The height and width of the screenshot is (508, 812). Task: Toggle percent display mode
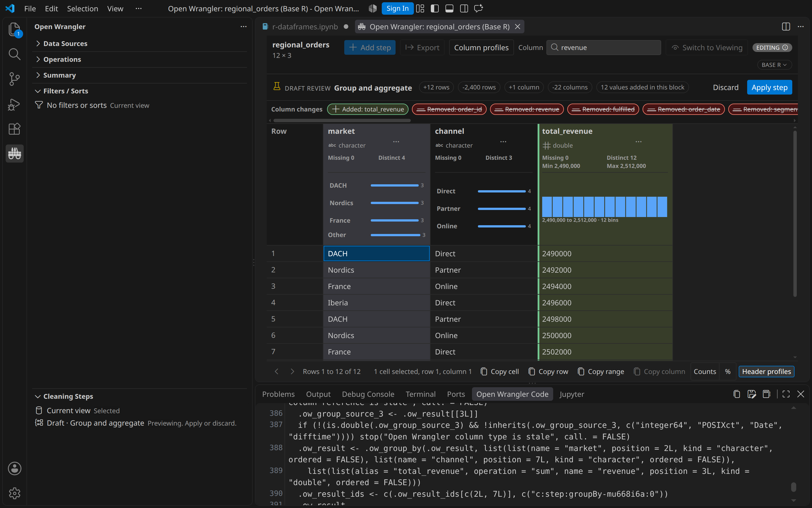[x=727, y=372]
